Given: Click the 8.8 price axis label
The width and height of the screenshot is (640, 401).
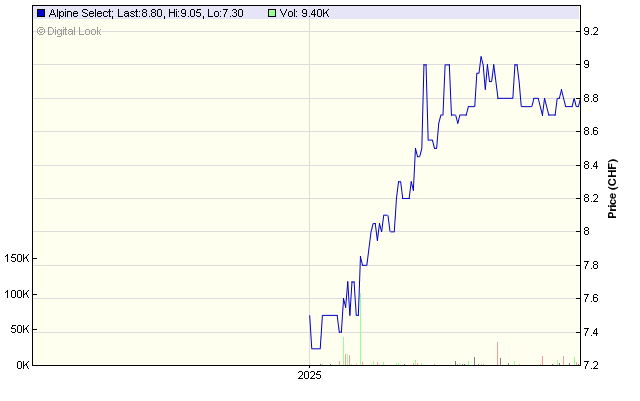Looking at the screenshot, I should click(x=592, y=98).
